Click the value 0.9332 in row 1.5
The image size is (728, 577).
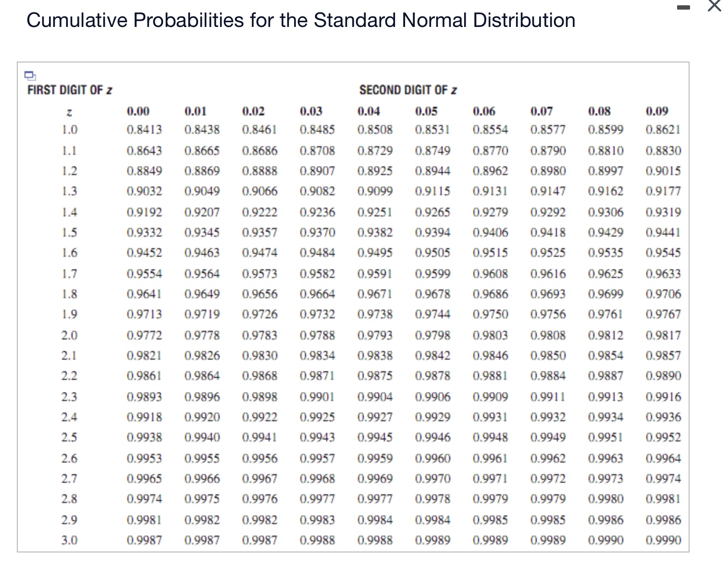coord(144,232)
